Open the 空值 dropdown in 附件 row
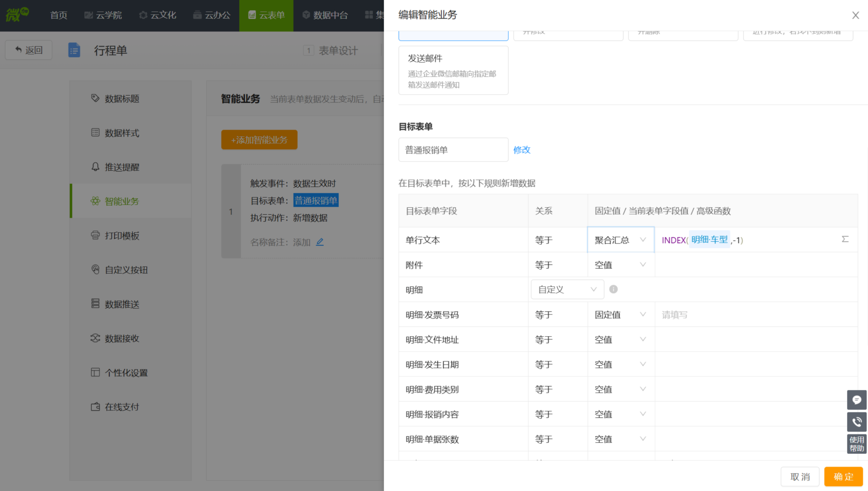The width and height of the screenshot is (868, 491). pyautogui.click(x=620, y=265)
